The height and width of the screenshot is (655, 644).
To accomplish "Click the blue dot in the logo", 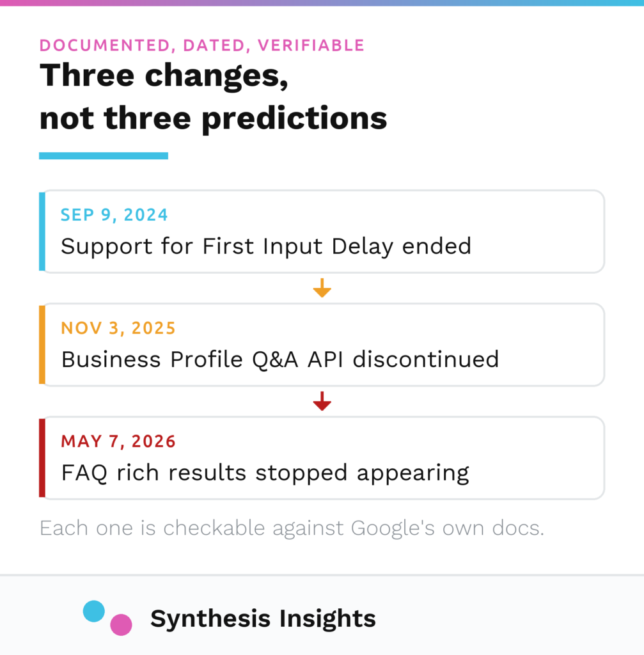I will pyautogui.click(x=93, y=611).
